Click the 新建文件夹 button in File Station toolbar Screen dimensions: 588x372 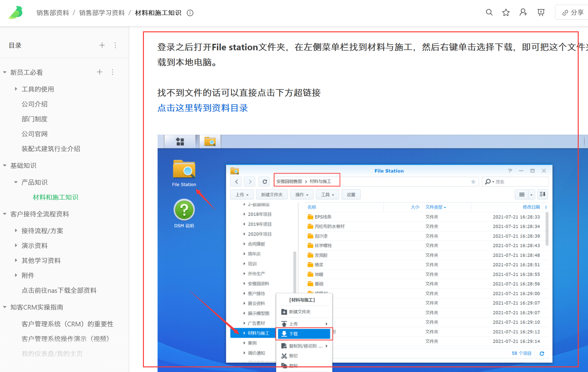click(x=272, y=195)
